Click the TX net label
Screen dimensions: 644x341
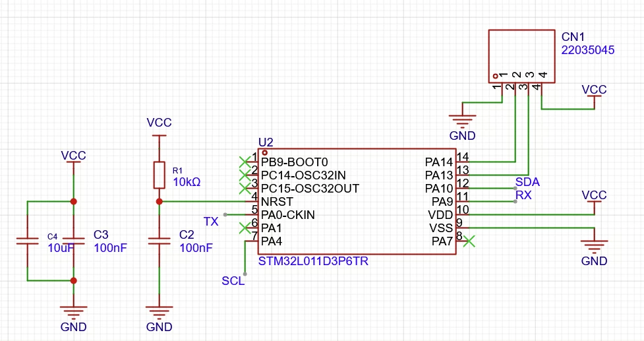[211, 222]
